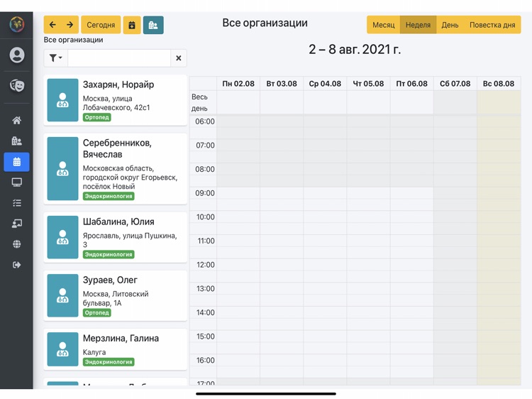
Task: Click doctor avatar of Мерзлина, Галина
Action: (62, 349)
